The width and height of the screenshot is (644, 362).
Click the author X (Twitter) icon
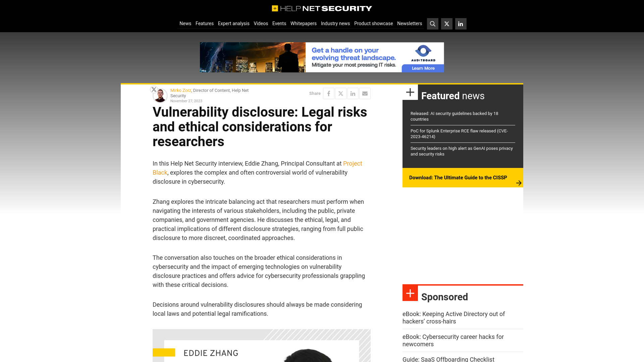point(154,89)
